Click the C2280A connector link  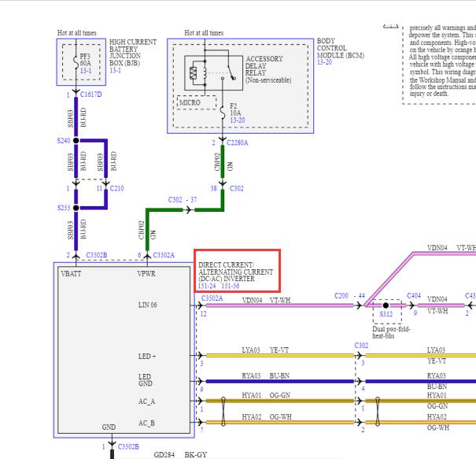(x=237, y=143)
